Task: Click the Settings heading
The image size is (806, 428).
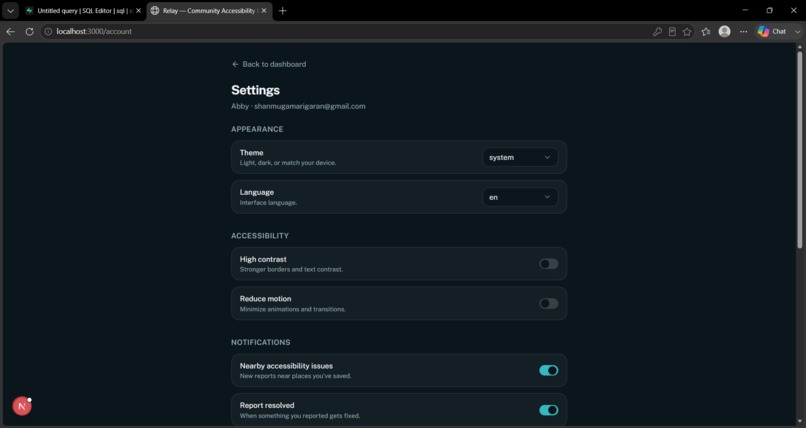Action: [255, 90]
